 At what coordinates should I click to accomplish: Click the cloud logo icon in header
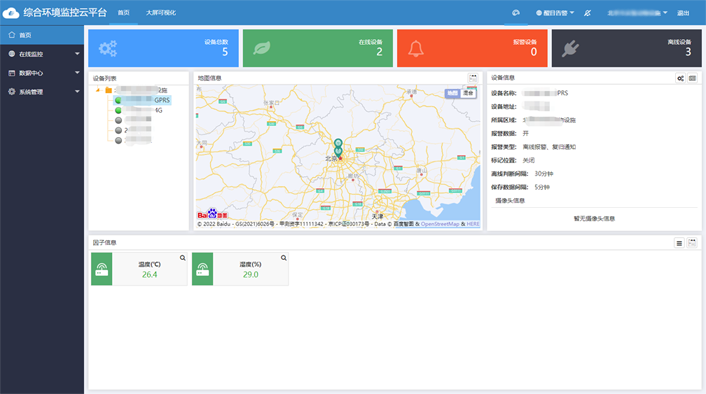(11, 13)
